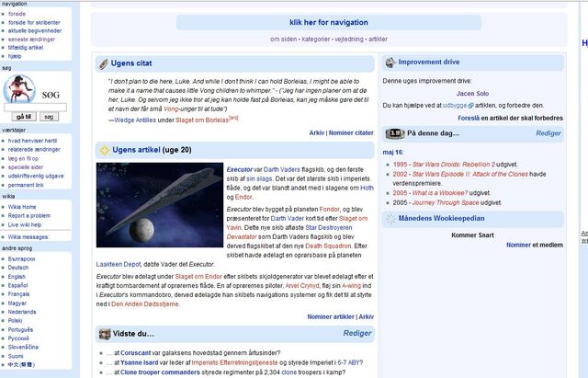588x378 pixels.
Task: Open 'Foreslå' article link
Action: (469, 119)
